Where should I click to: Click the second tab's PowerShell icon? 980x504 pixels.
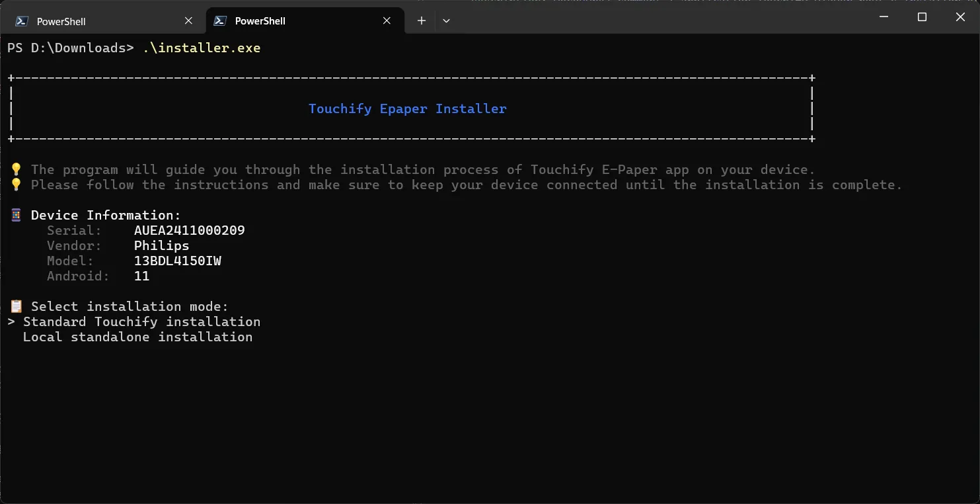click(x=221, y=21)
